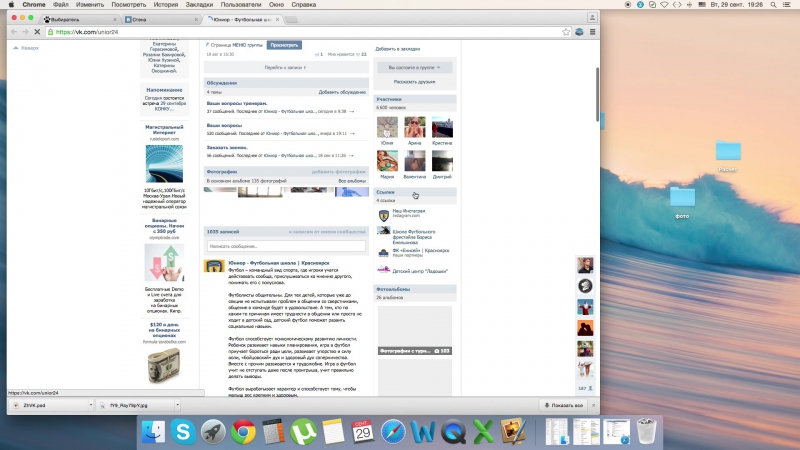Image resolution: width=800 pixels, height=450 pixels.
Task: Open member Кристина's profile photo
Action: [x=442, y=127]
